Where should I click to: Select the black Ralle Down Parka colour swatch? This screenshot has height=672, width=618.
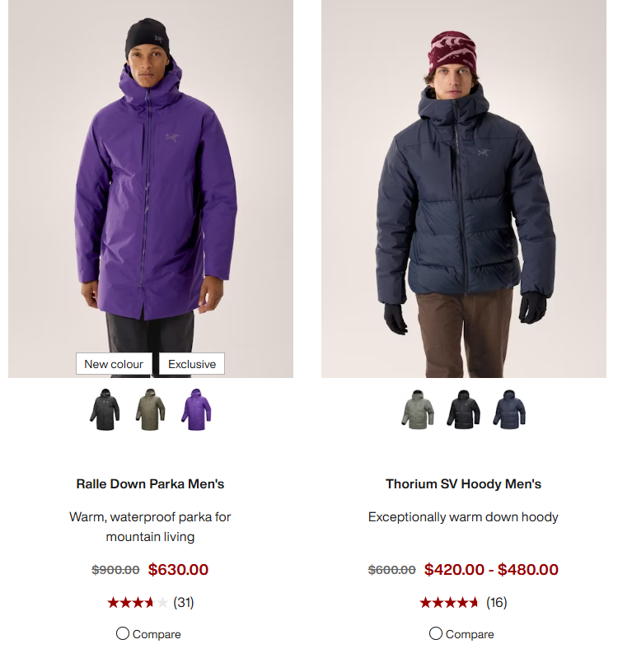click(x=105, y=410)
